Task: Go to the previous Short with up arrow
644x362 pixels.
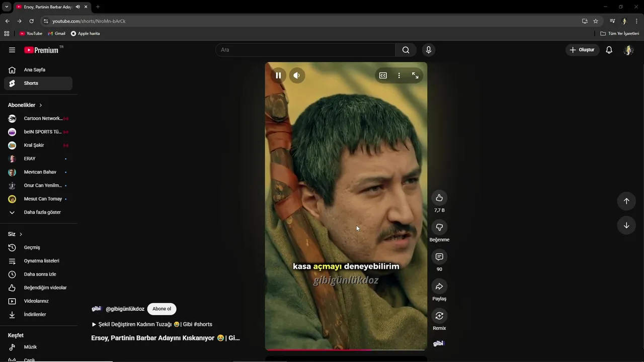Action: click(x=626, y=201)
